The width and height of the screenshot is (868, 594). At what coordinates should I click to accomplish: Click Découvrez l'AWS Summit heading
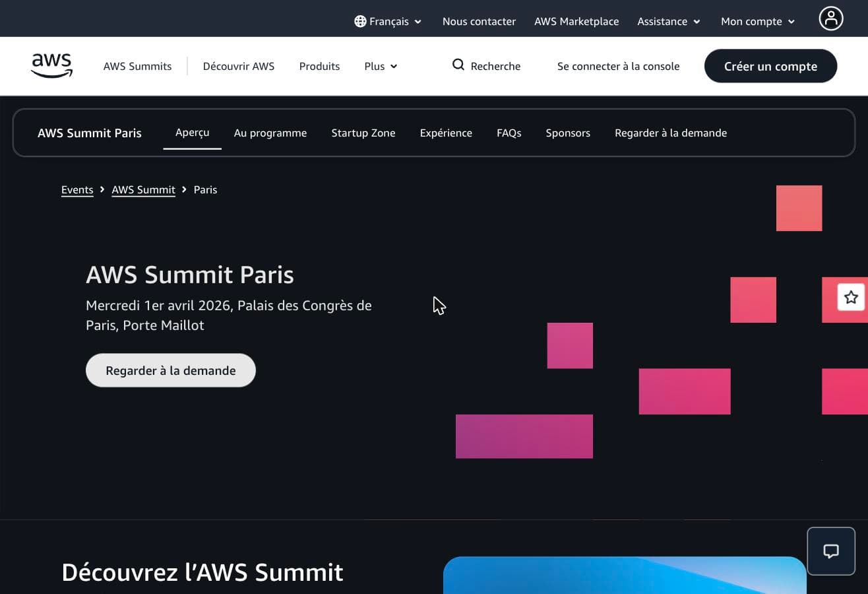[202, 572]
